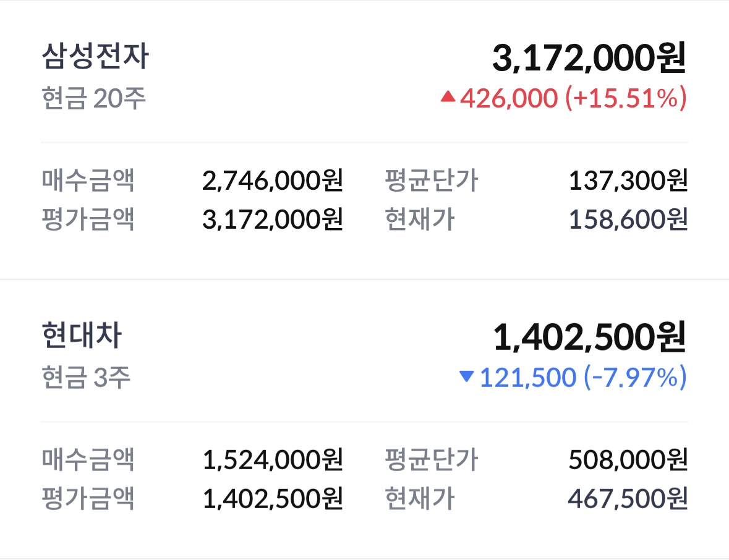This screenshot has width=729, height=560.
Task: Click the red up-triangle gain icon
Action: pos(448,97)
